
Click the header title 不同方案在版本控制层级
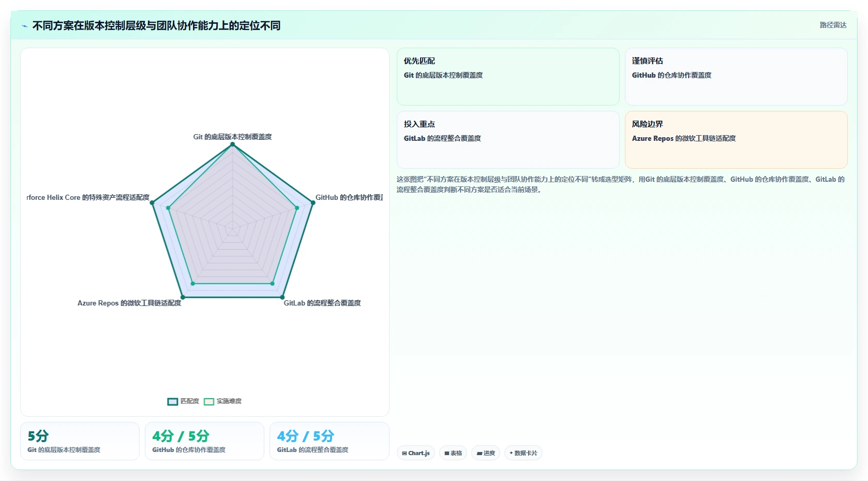(x=156, y=25)
